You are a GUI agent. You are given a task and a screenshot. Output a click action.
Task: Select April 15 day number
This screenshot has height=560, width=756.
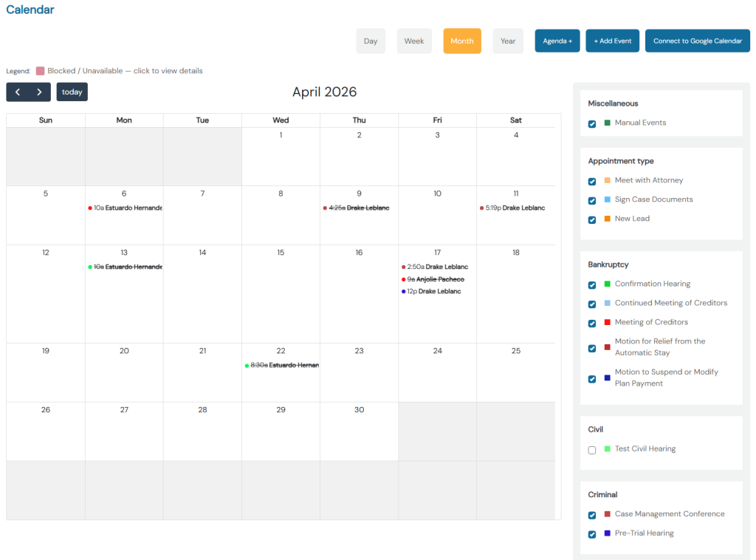pyautogui.click(x=281, y=253)
